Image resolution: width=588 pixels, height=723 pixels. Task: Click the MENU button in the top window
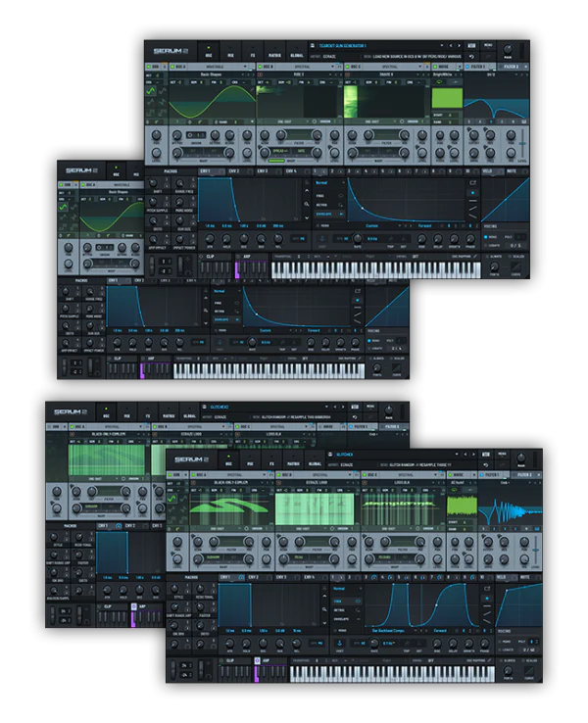488,44
